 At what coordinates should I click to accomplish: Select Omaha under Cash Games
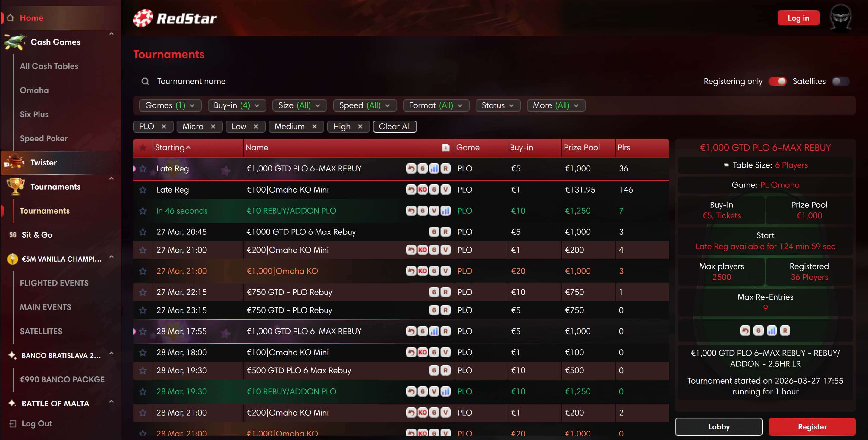point(34,90)
